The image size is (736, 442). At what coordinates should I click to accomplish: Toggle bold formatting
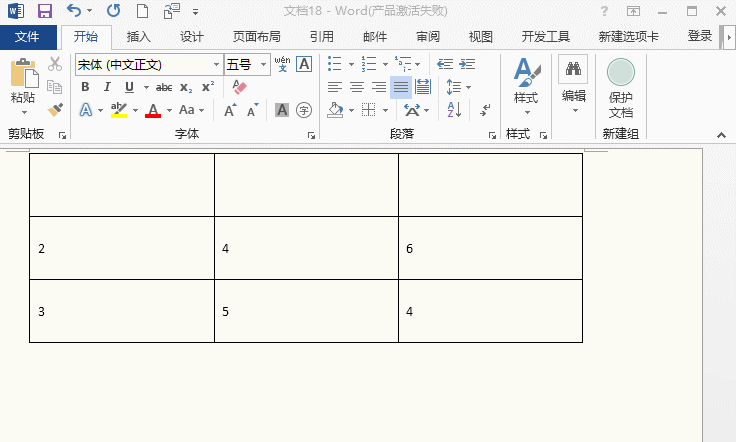85,87
